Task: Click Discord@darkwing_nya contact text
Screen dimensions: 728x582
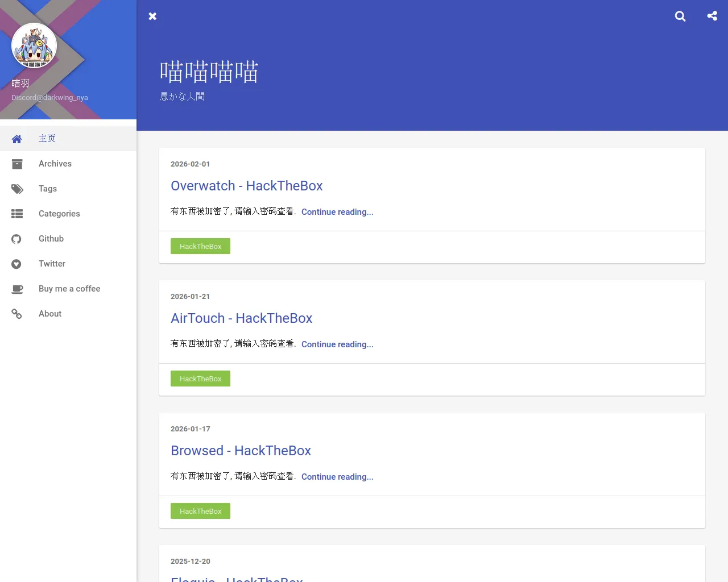Action: tap(49, 98)
